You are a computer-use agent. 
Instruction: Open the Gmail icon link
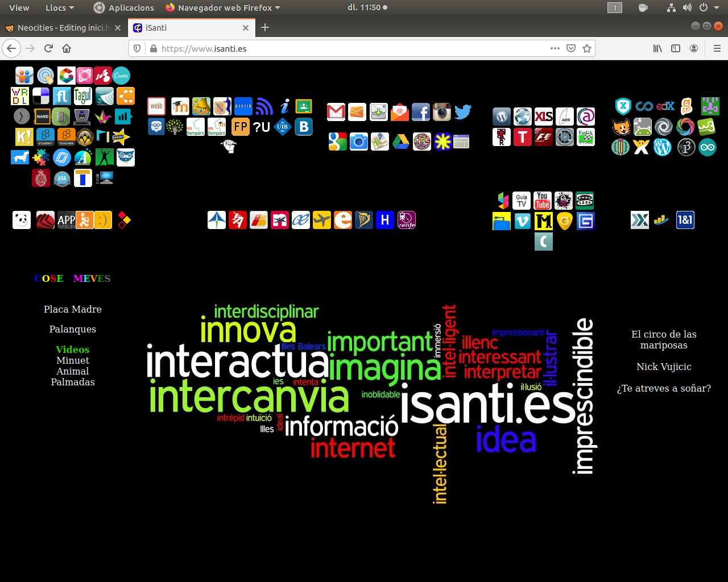click(x=336, y=112)
